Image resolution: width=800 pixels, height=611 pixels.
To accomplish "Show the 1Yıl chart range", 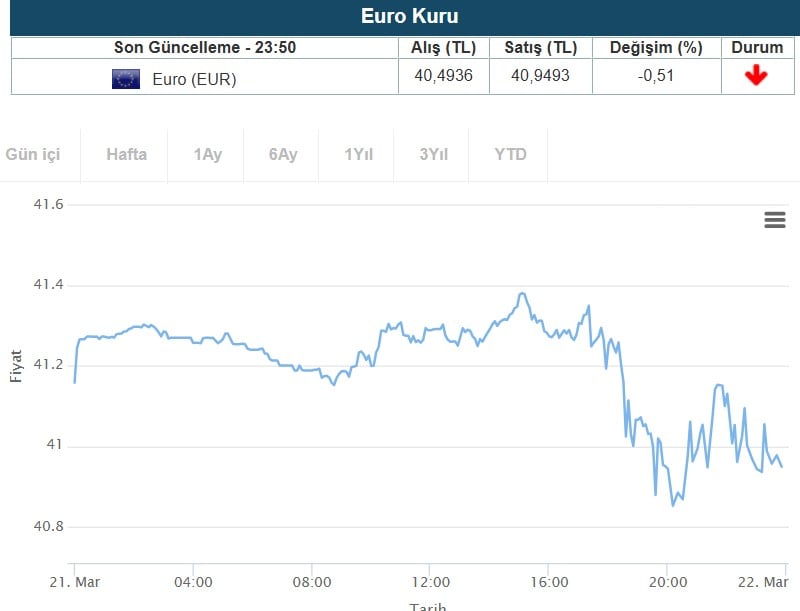I will pyautogui.click(x=358, y=154).
